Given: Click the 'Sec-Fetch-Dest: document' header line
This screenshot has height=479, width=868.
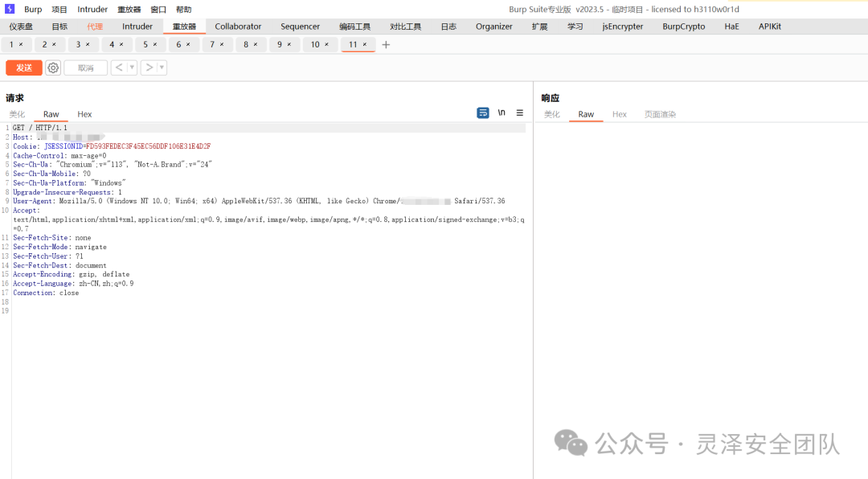Looking at the screenshot, I should (x=59, y=265).
